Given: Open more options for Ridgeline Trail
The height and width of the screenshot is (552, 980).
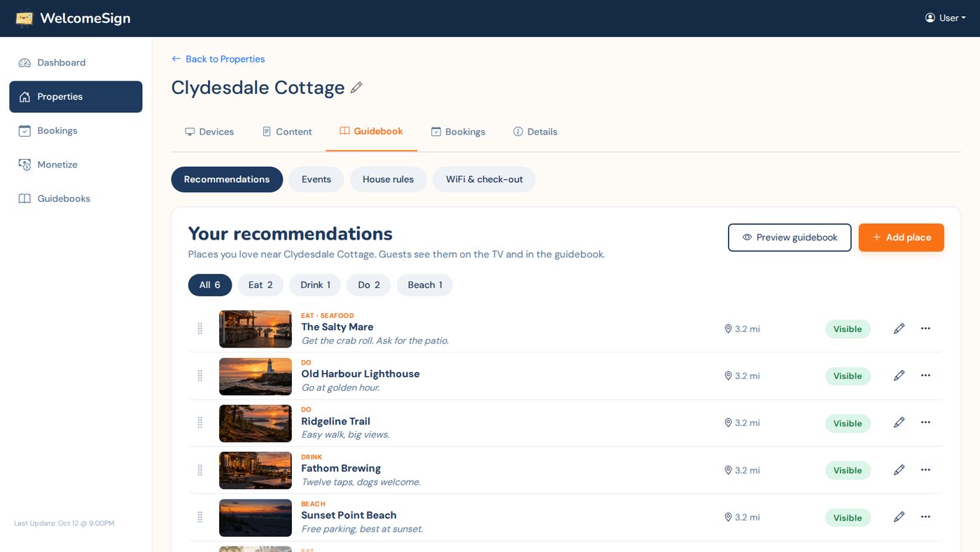Looking at the screenshot, I should pyautogui.click(x=925, y=422).
